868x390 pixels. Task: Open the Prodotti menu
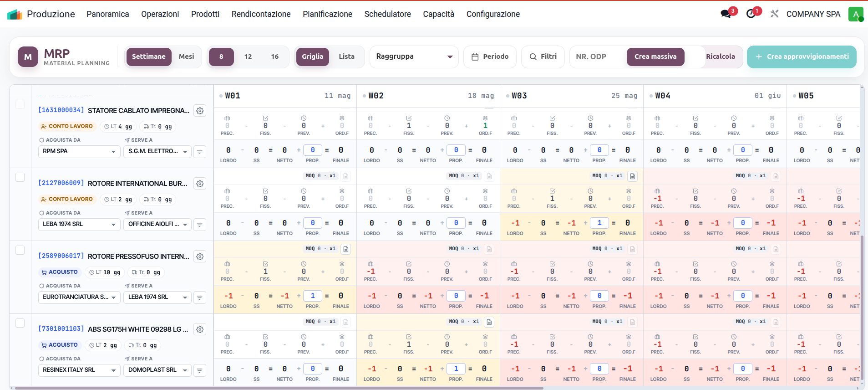(205, 14)
